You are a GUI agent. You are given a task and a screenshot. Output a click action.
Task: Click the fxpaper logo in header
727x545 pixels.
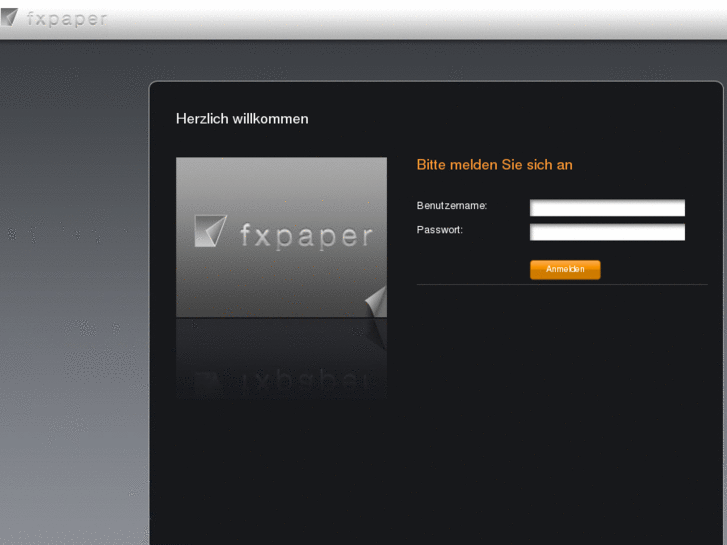(x=54, y=18)
